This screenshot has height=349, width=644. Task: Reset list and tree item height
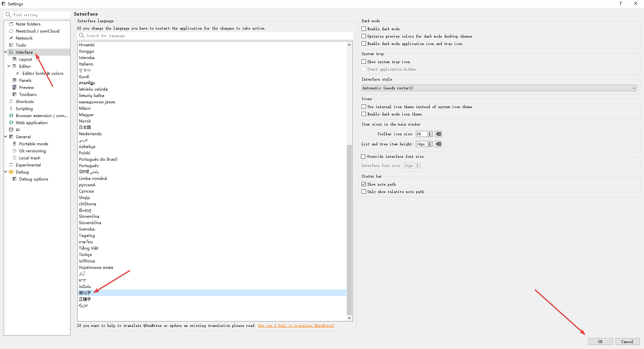438,144
